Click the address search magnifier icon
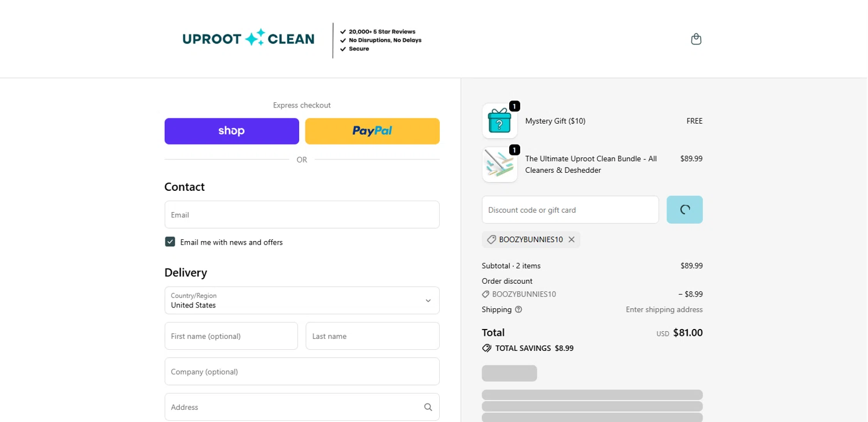Image resolution: width=868 pixels, height=422 pixels. [x=428, y=407]
